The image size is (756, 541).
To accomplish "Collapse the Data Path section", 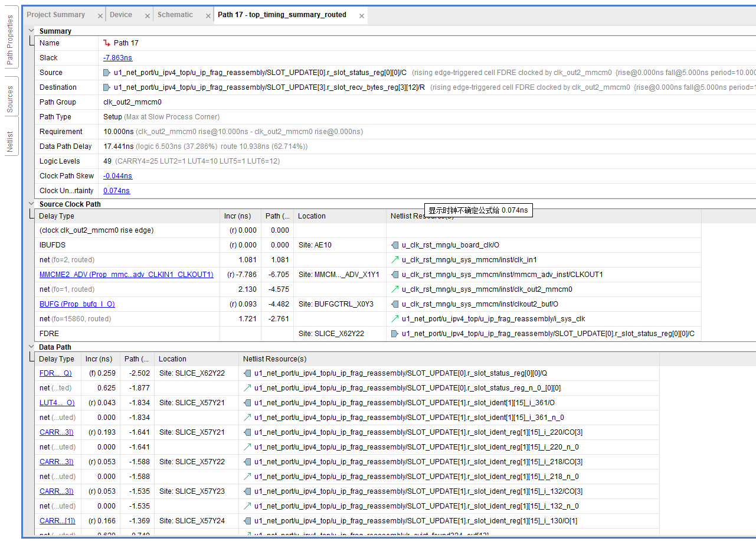I will tap(31, 347).
